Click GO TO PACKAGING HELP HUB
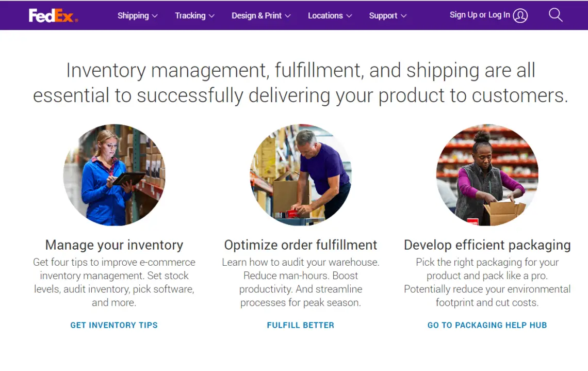The image size is (588, 371). tap(487, 325)
